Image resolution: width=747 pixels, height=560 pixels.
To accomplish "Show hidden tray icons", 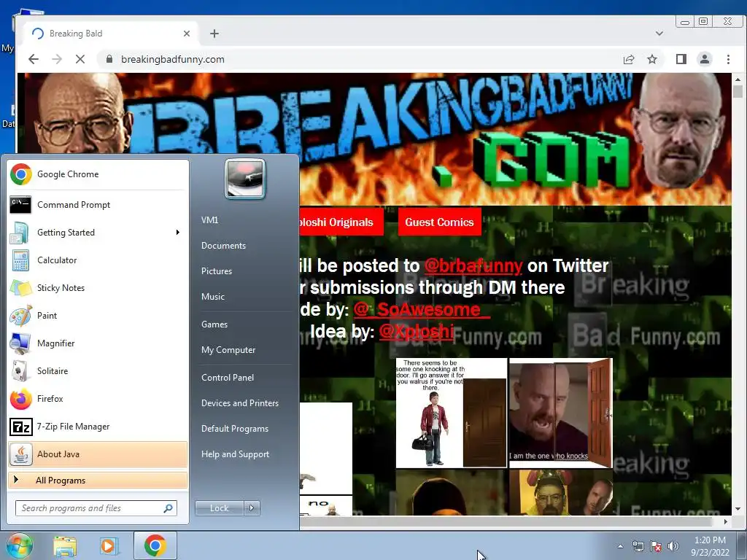I will [620, 546].
